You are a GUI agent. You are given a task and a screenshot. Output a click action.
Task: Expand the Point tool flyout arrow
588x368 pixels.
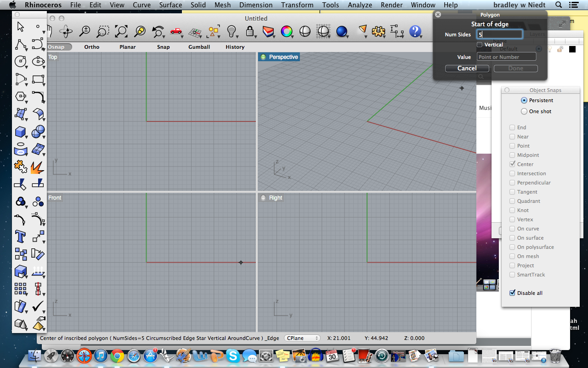point(44,33)
